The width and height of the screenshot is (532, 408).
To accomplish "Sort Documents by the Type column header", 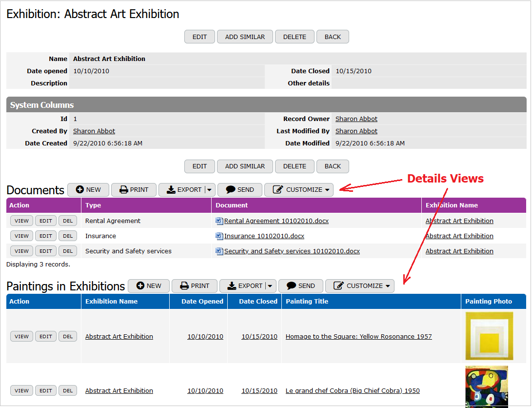I will (93, 205).
